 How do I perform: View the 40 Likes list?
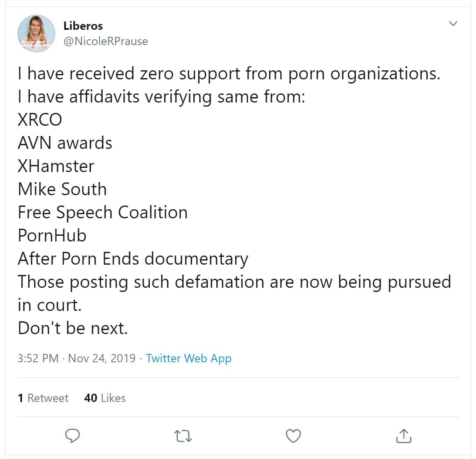click(105, 398)
